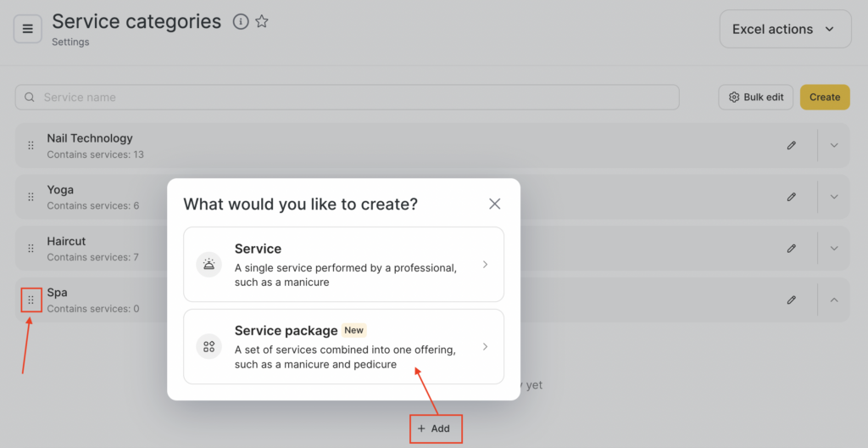Screen dimensions: 868x448
Task: Click the drag handle for Nail Technology
Action: coord(31,145)
